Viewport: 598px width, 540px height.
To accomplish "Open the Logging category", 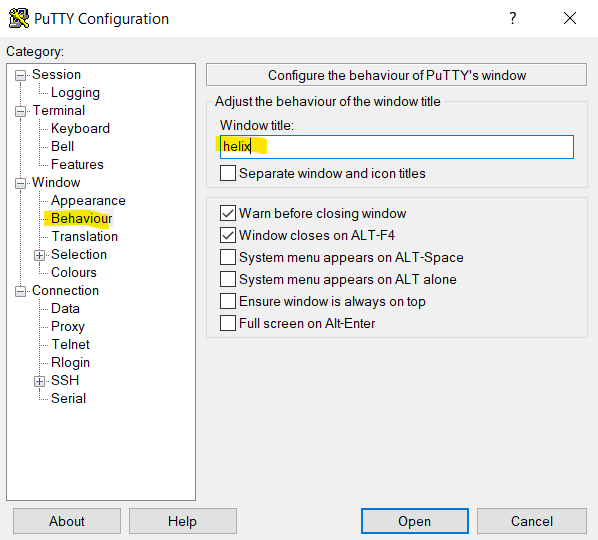I will click(x=76, y=93).
